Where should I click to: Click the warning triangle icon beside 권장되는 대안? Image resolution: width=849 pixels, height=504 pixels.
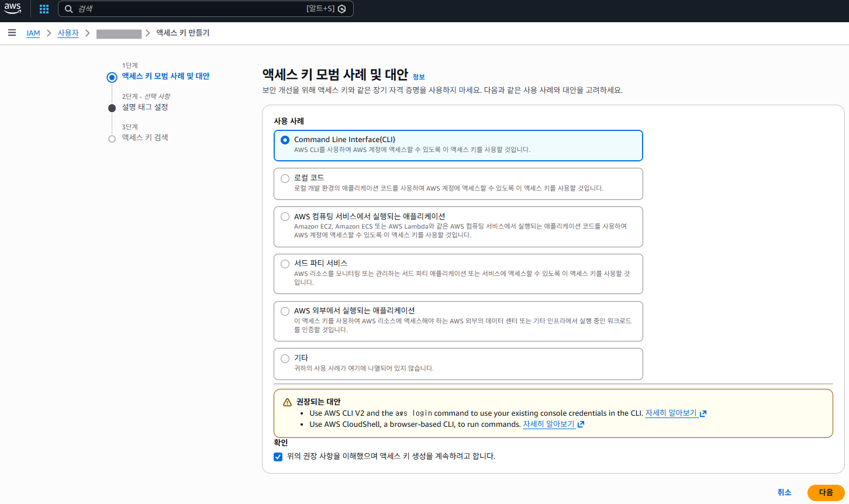(287, 402)
